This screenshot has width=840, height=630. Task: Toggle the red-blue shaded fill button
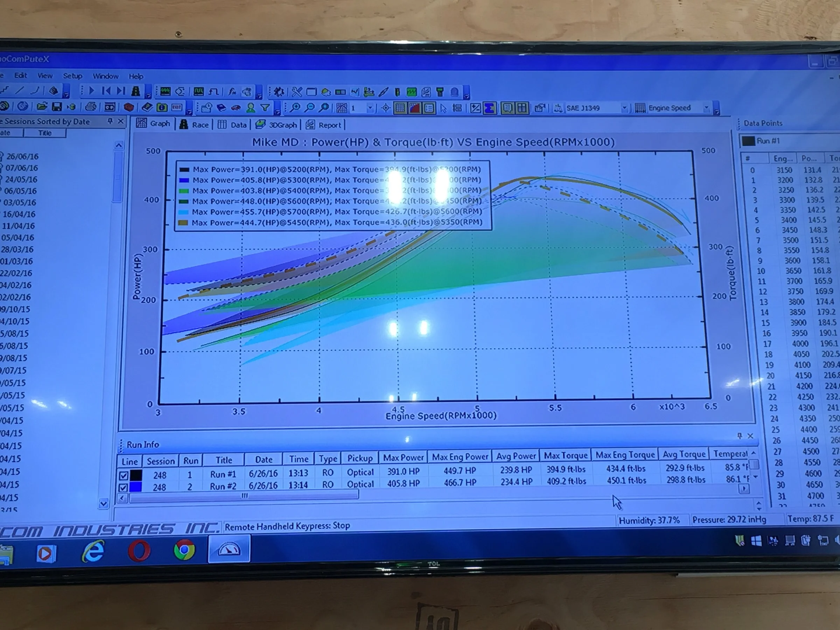tap(414, 108)
